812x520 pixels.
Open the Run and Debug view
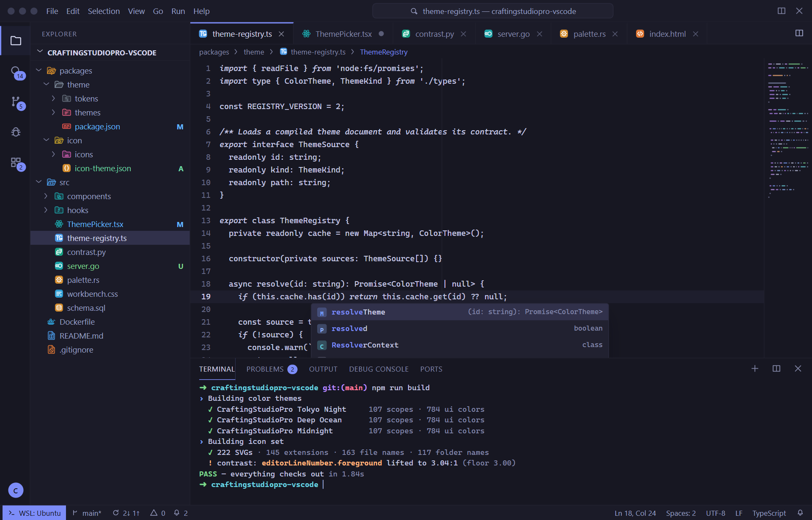16,132
